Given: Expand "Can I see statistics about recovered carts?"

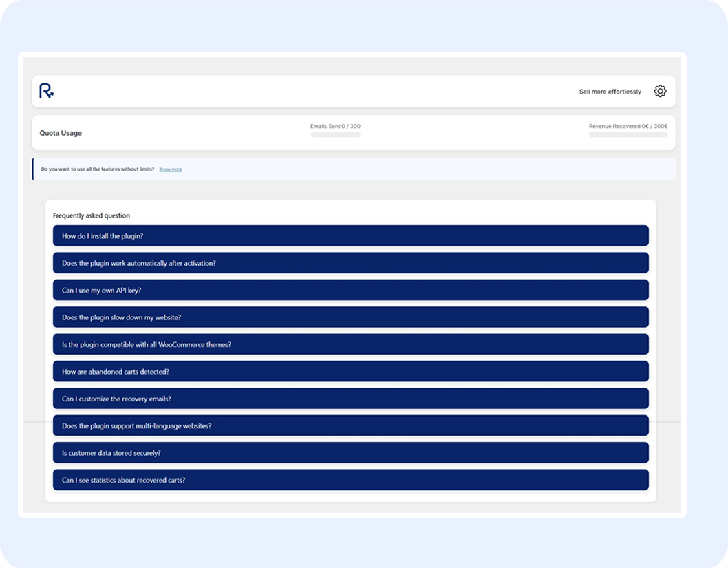Looking at the screenshot, I should [350, 480].
